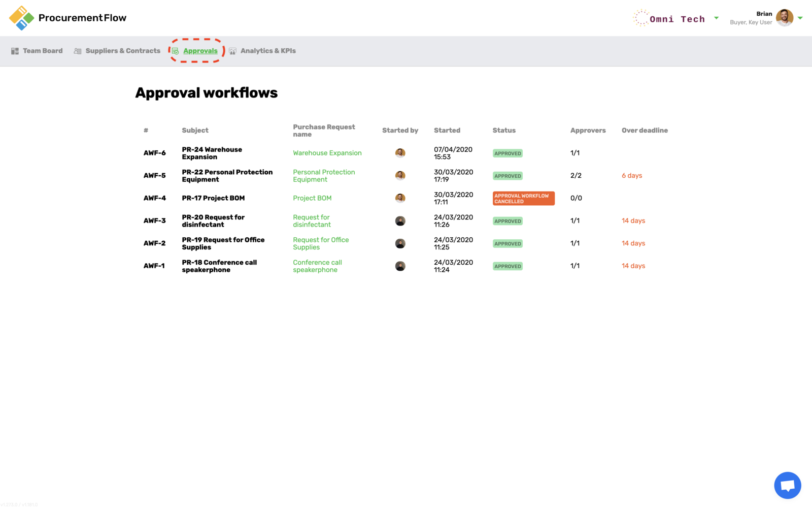Expand the Brian user menu arrow

800,18
